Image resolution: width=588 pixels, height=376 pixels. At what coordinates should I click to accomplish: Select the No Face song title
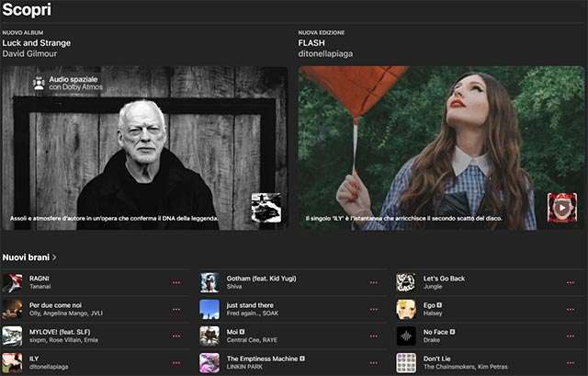click(435, 332)
